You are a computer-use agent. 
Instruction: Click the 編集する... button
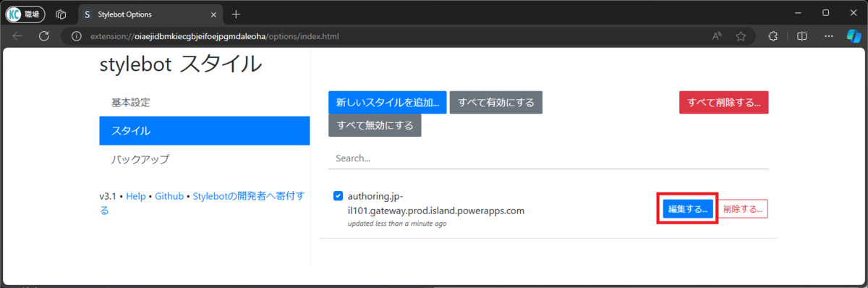(687, 209)
